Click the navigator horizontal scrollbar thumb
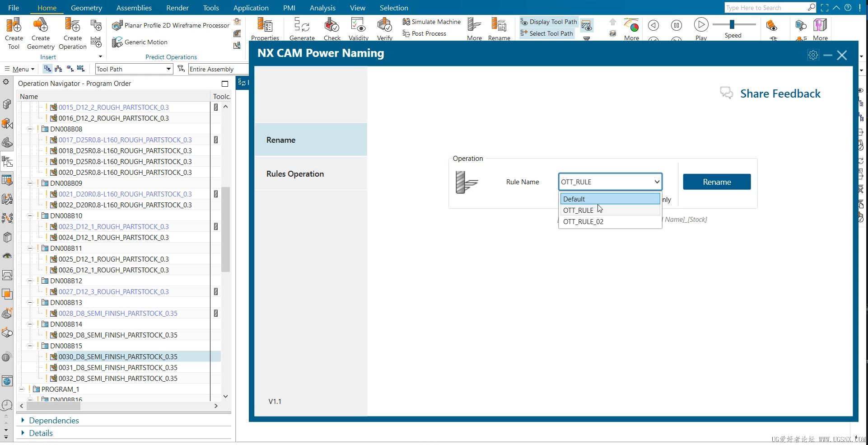The height and width of the screenshot is (445, 868). (x=53, y=406)
